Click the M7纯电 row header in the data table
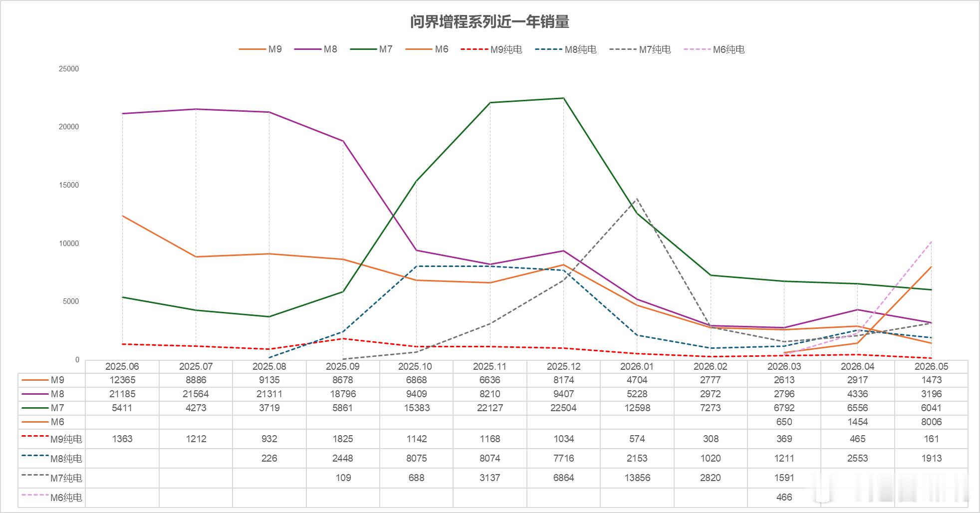This screenshot has height=513, width=980. [x=52, y=478]
